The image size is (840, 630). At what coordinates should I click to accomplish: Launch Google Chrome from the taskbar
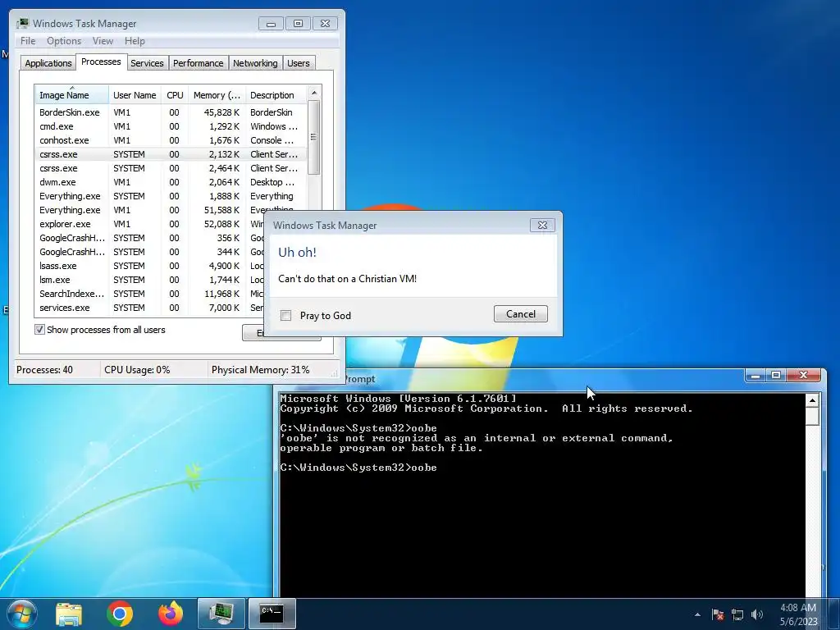coord(120,614)
